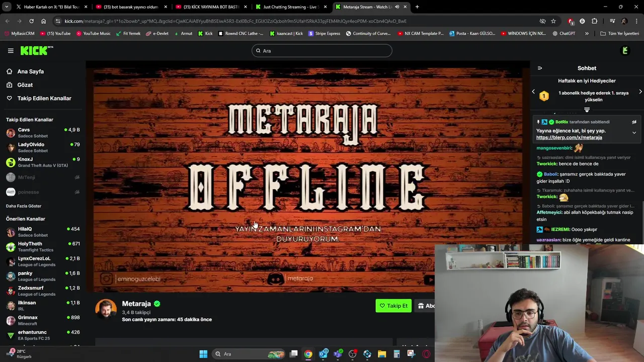Go back in browser history
This screenshot has height=362, width=644.
pyautogui.click(x=7, y=21)
